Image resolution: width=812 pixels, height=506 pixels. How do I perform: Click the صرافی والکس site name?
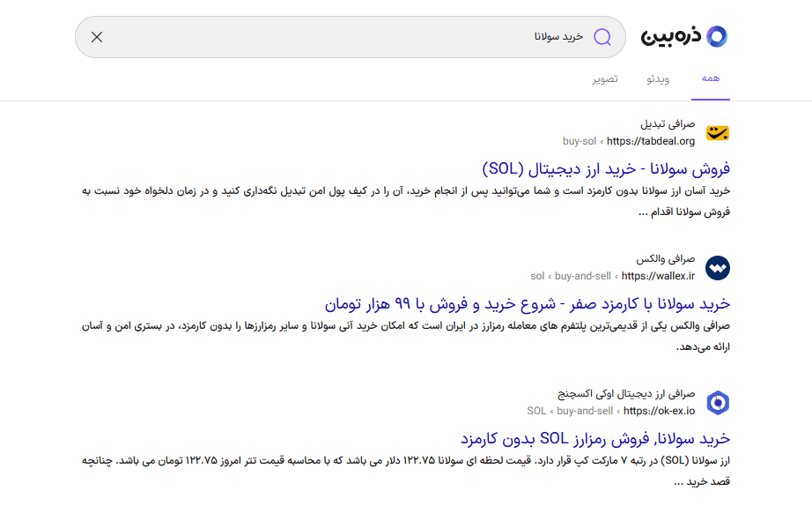665,259
